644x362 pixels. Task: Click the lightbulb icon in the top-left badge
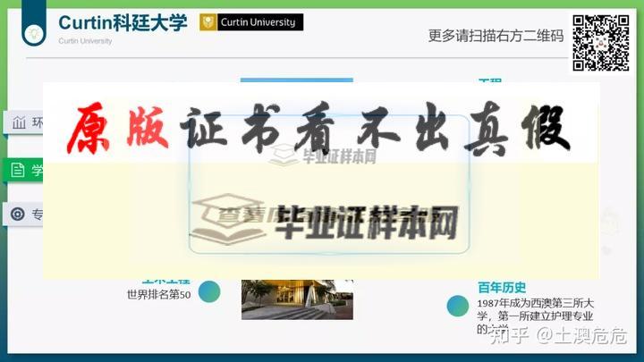[34, 33]
